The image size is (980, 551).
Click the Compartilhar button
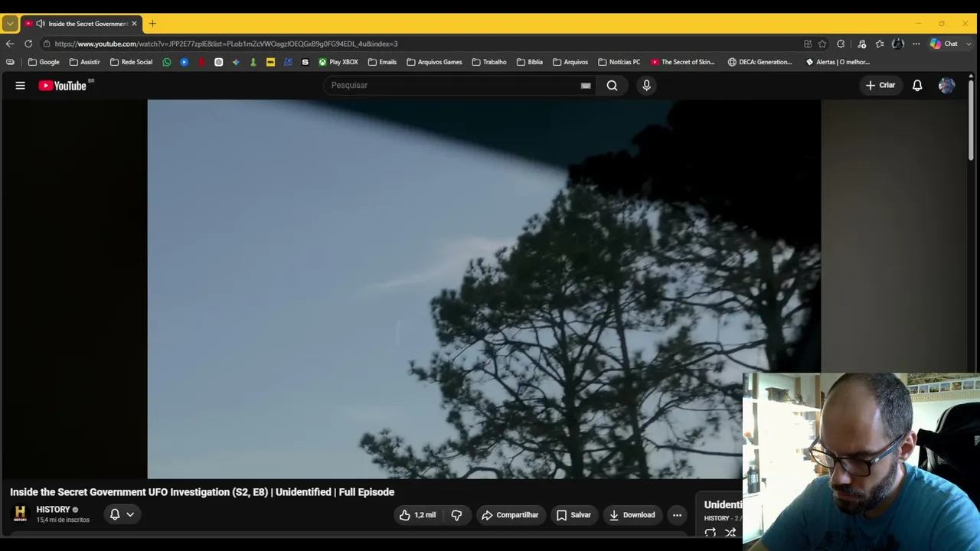[x=510, y=515]
